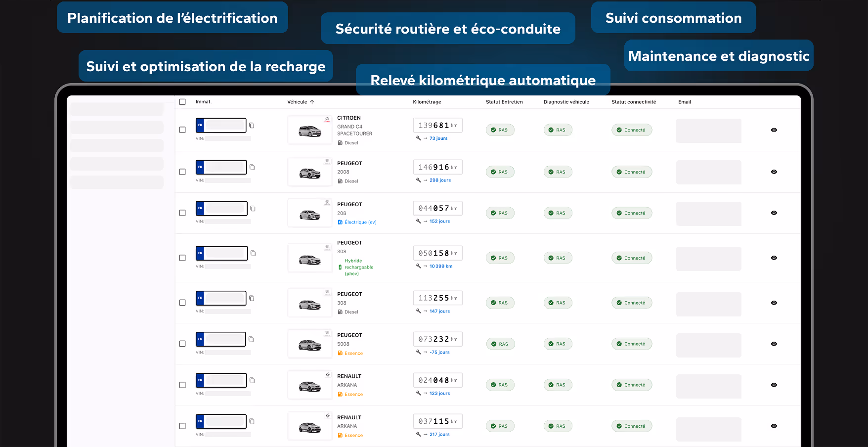
Task: Click the 113255 km odometer value
Action: coord(437,298)
